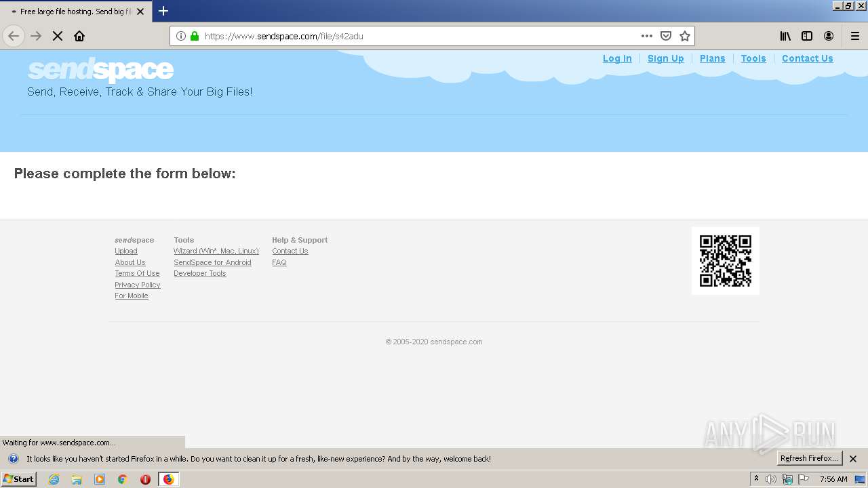Open page actions three-dot menu

coord(647,36)
